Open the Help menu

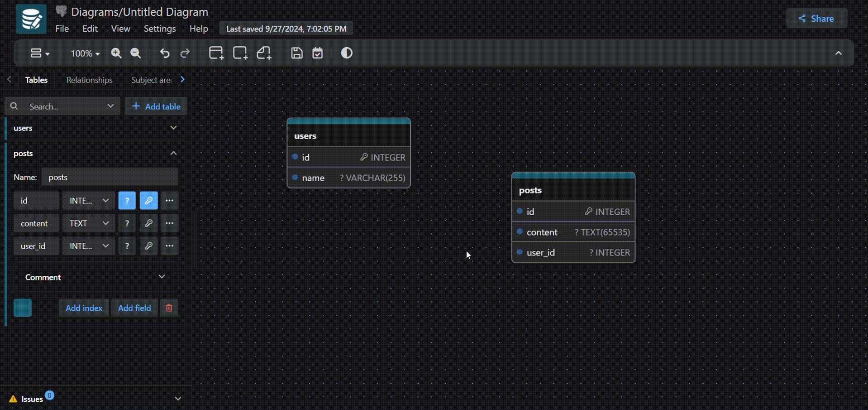pyautogui.click(x=199, y=29)
